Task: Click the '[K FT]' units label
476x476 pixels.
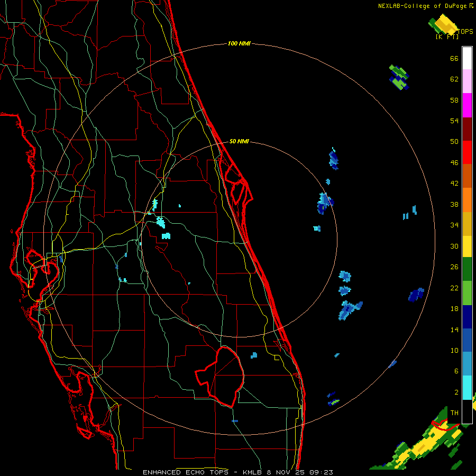Action: pyautogui.click(x=447, y=37)
